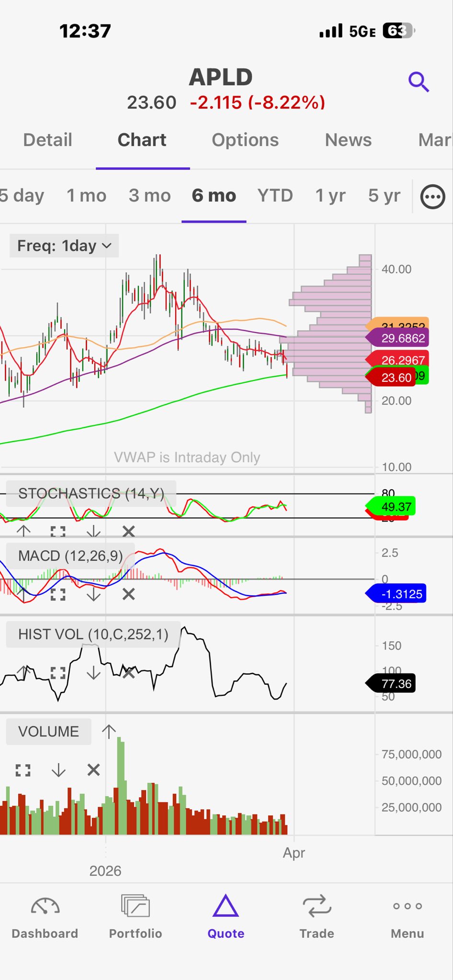Select the Chart tab

pyautogui.click(x=142, y=140)
